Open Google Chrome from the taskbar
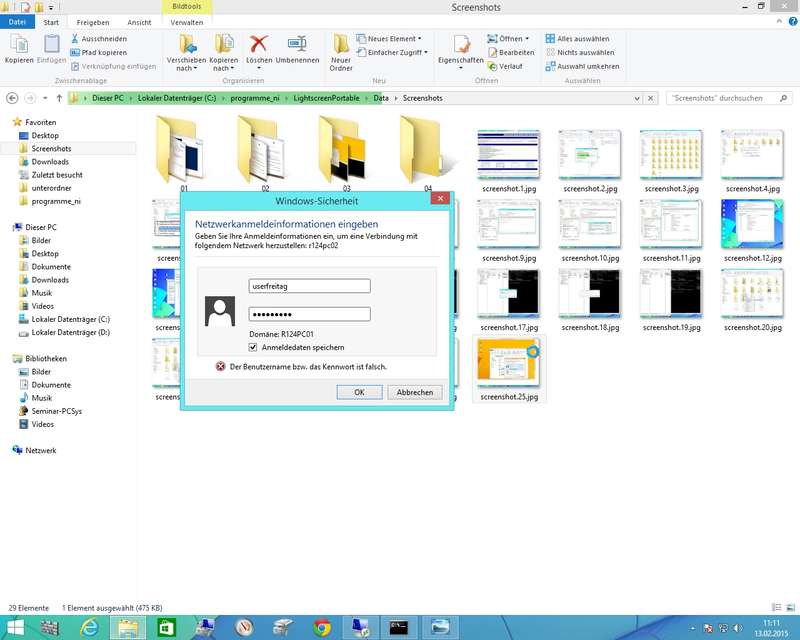This screenshot has height=640, width=800. (x=322, y=627)
